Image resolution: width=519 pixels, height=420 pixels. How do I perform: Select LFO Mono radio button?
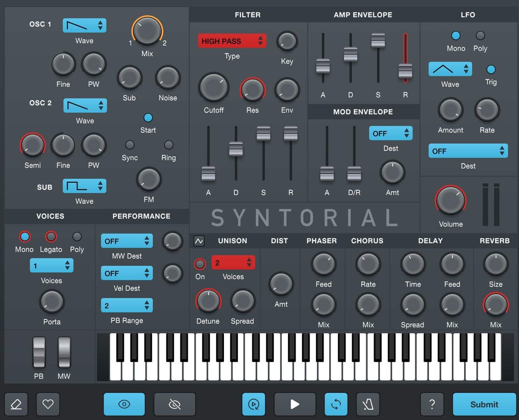click(456, 35)
